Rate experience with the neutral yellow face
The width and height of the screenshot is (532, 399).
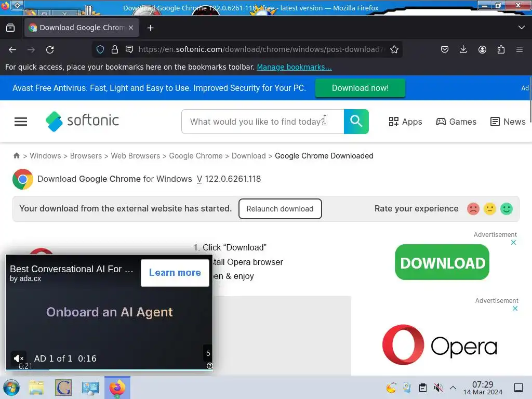(x=489, y=209)
